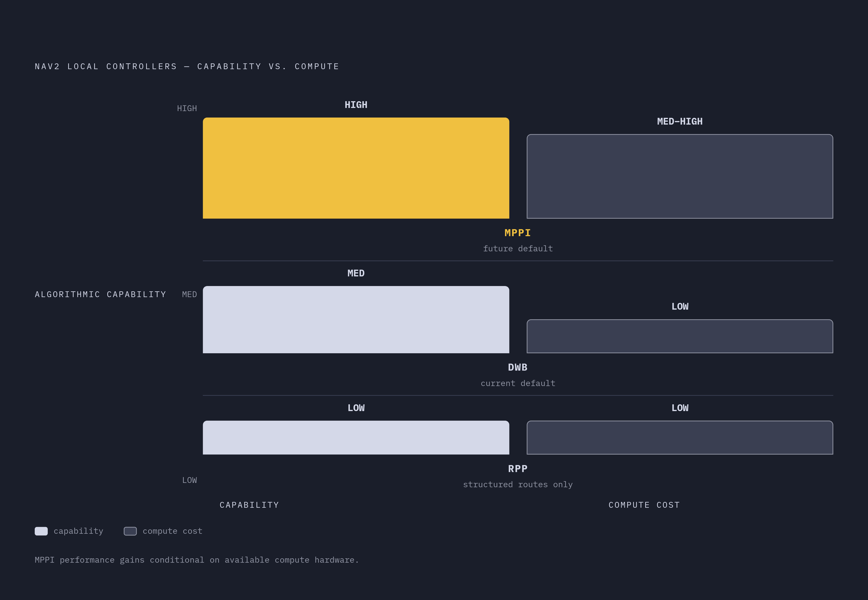Click the 'MED-HIGH' value label
The height and width of the screenshot is (600, 868).
point(680,121)
